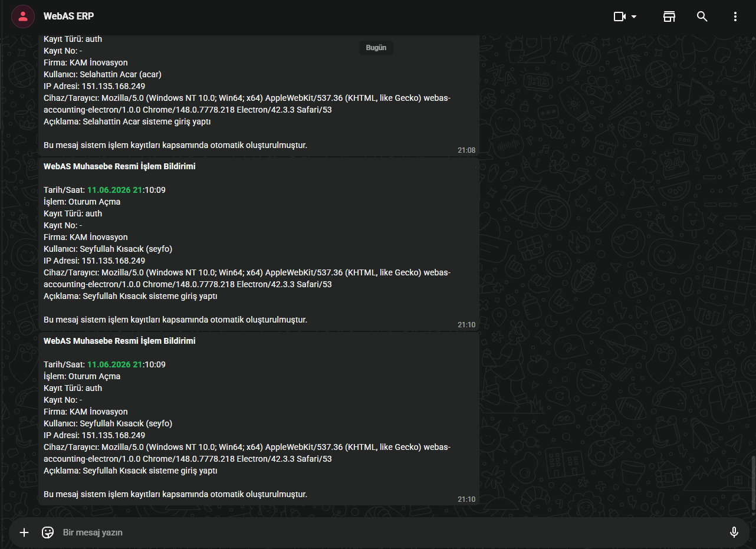Open contact info via WebAS ERP title
This screenshot has height=549, width=756.
[68, 17]
